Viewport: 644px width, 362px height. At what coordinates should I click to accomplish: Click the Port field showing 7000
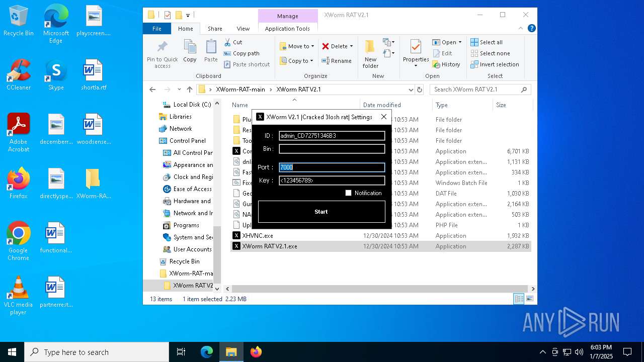pyautogui.click(x=332, y=167)
